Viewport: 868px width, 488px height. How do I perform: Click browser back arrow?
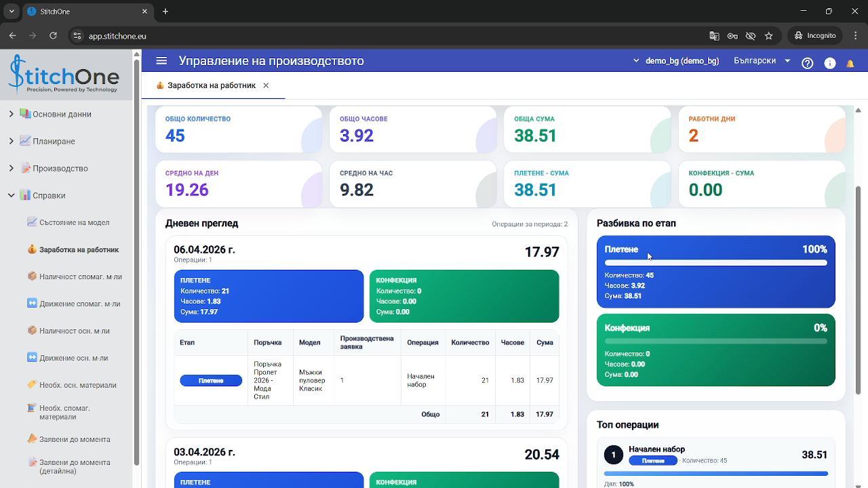[13, 36]
